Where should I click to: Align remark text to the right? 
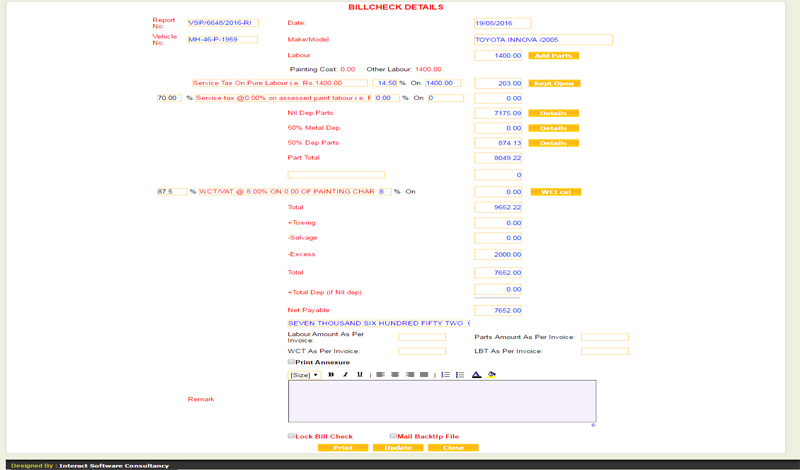(410, 375)
